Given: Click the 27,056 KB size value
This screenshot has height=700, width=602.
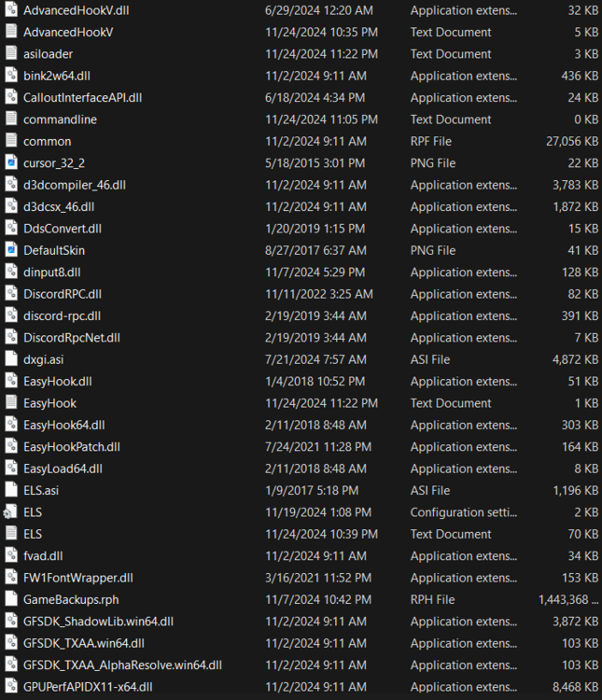Looking at the screenshot, I should [572, 142].
